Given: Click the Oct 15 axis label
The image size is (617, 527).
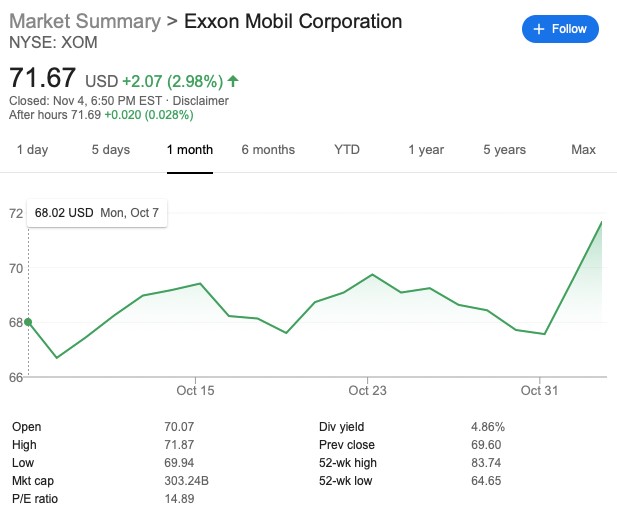Looking at the screenshot, I should (x=195, y=390).
